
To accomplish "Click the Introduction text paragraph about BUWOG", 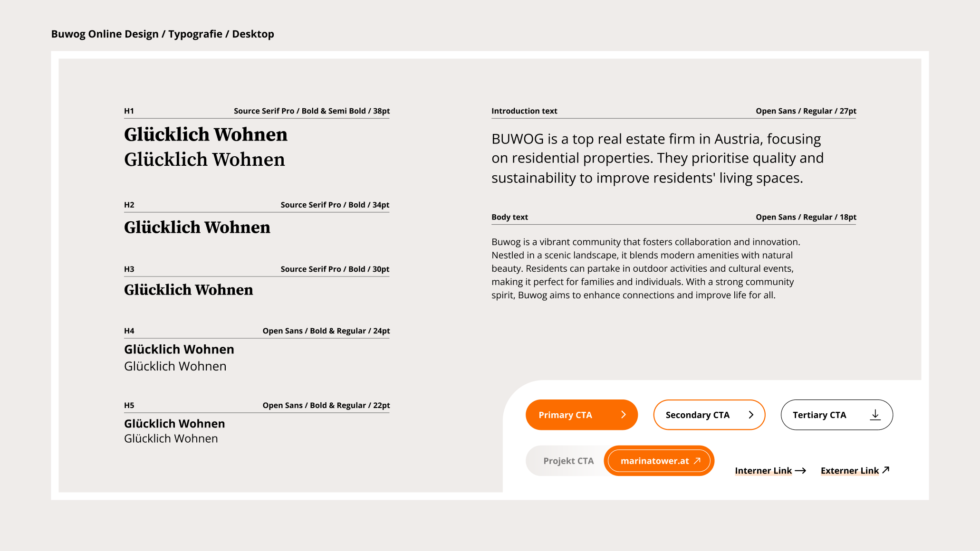I will 657,158.
